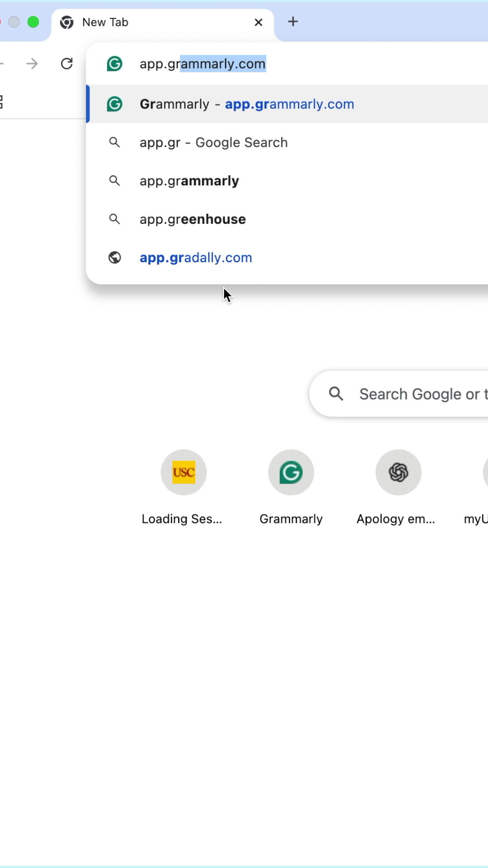
Task: Click the green fullscreen window button
Action: click(x=33, y=22)
